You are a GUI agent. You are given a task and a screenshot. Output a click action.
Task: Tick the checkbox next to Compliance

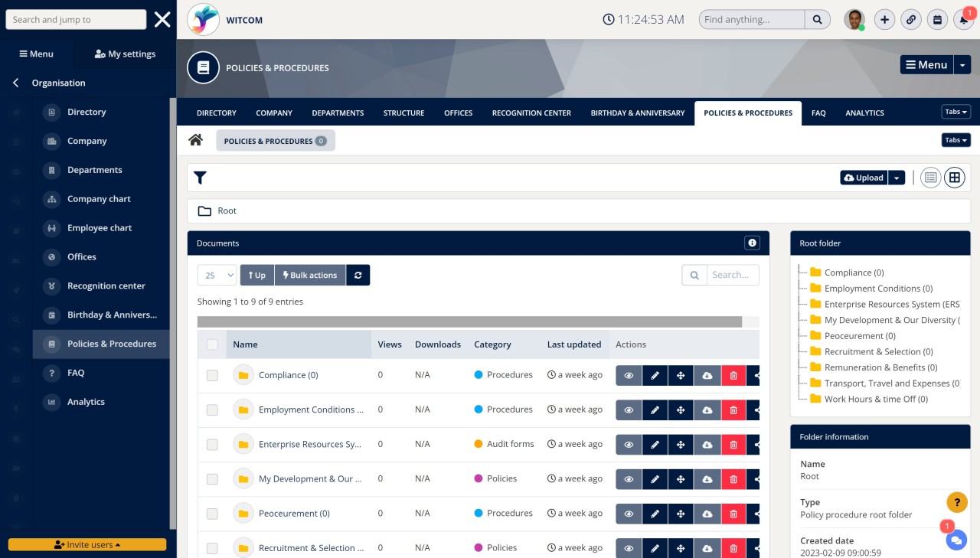[212, 374]
